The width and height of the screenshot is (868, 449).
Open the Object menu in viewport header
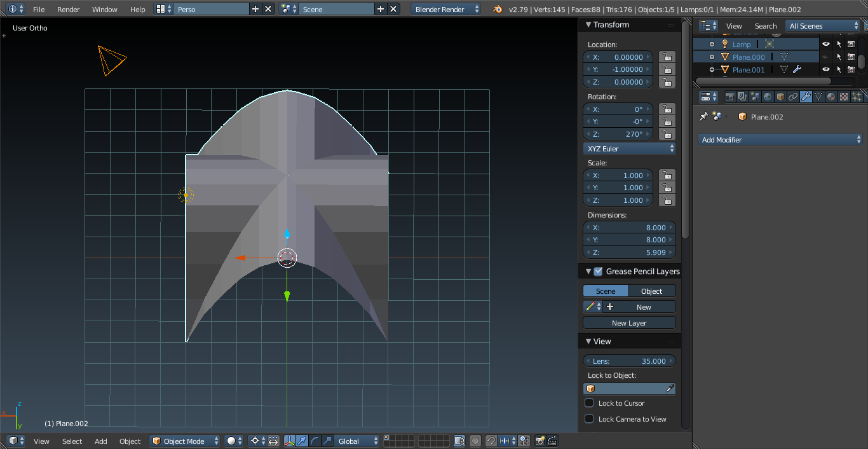[x=130, y=441]
